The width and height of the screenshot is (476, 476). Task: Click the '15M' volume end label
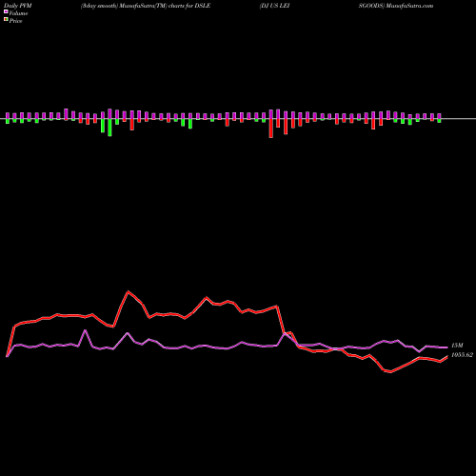[x=457, y=346]
